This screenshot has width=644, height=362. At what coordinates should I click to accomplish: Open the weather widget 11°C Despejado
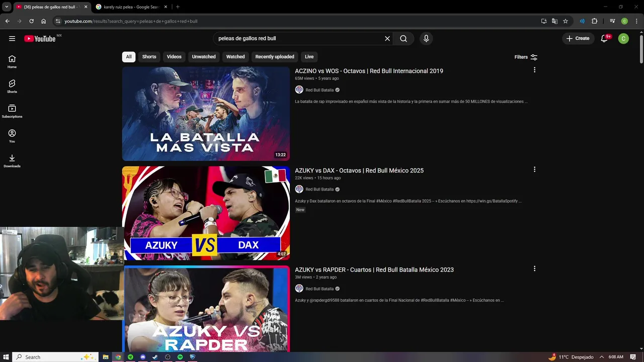coord(571,357)
